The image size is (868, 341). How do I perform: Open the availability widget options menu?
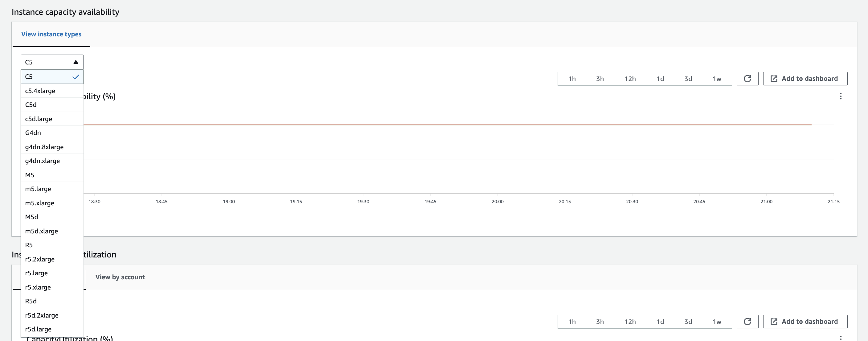point(841,97)
